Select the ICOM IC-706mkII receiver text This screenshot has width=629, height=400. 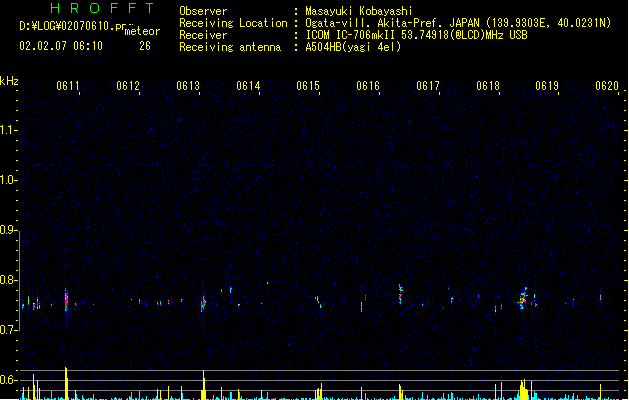[416, 35]
